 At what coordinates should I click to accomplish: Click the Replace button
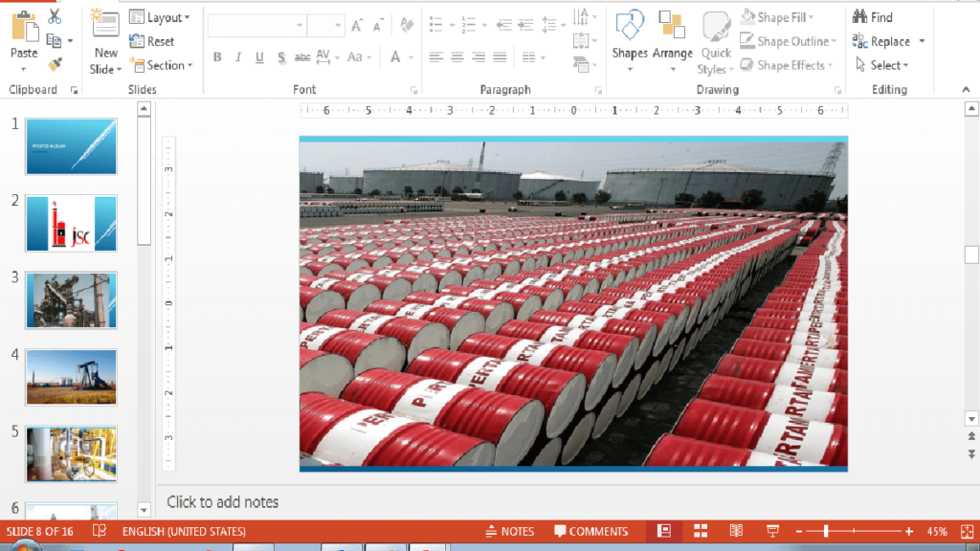pyautogui.click(x=881, y=41)
